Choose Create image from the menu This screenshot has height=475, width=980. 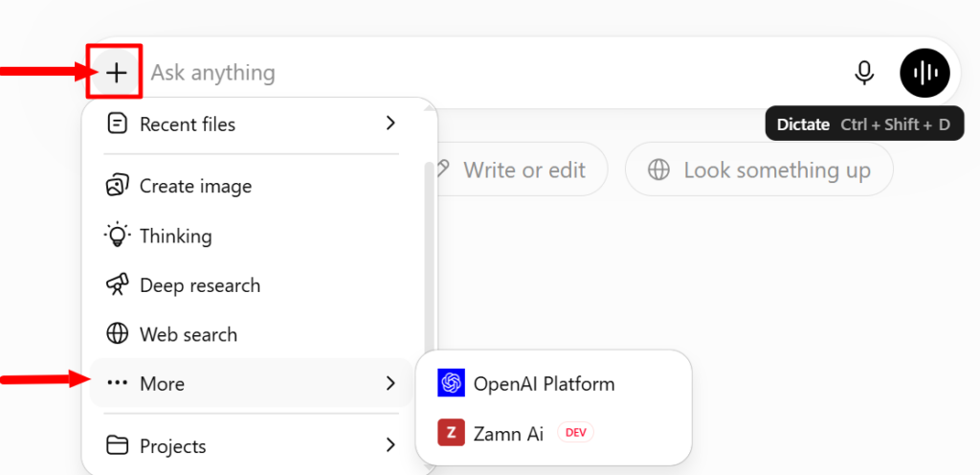(x=251, y=186)
